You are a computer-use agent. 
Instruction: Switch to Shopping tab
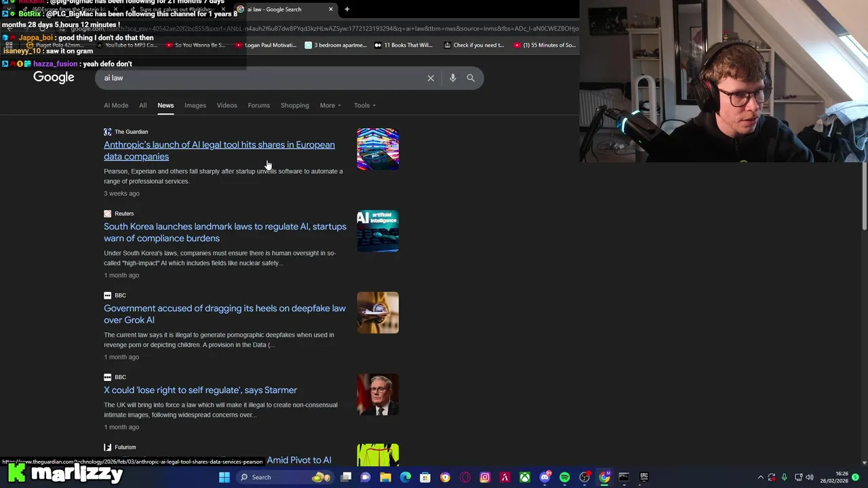[x=294, y=105]
